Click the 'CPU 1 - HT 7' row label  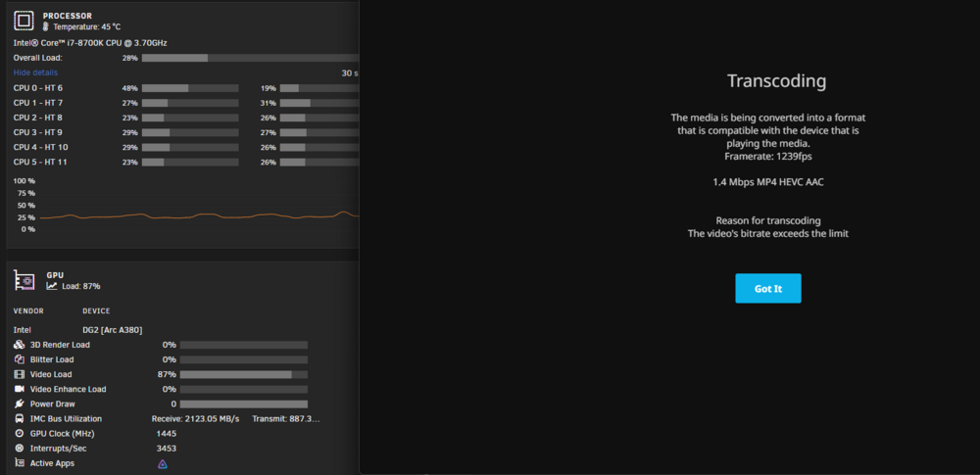point(38,103)
